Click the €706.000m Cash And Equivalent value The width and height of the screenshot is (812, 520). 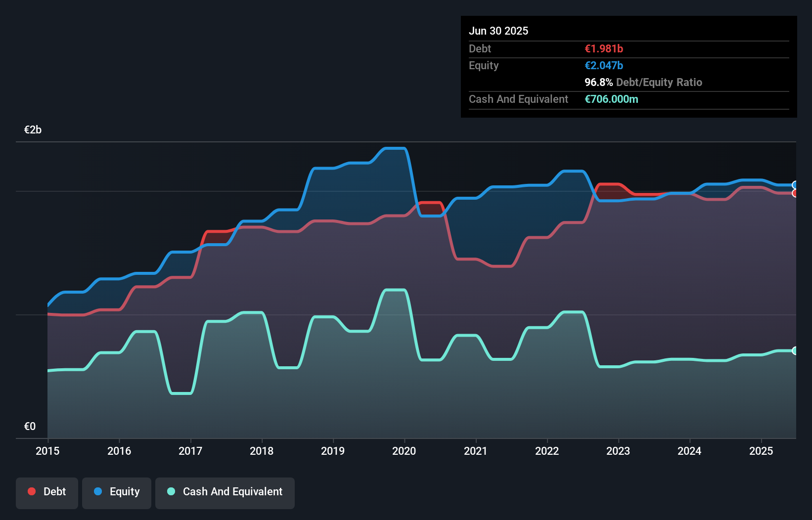point(611,99)
